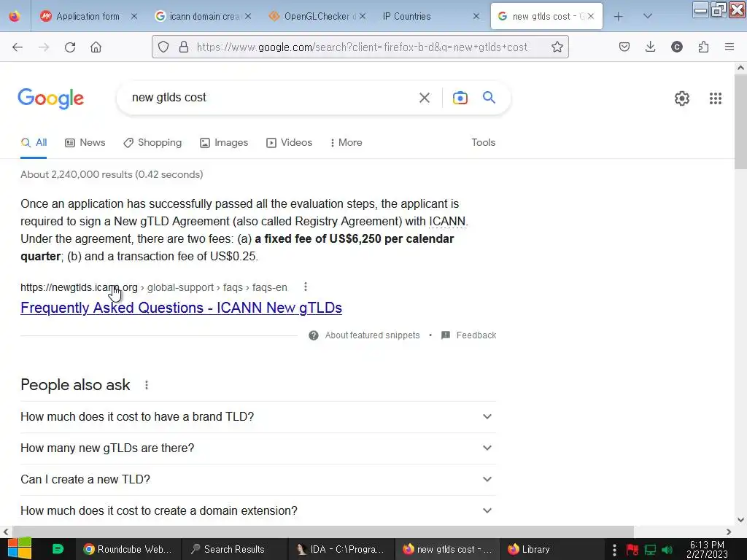Open tracking protection shield icon
Viewport: 747px width, 560px height.
tap(163, 47)
